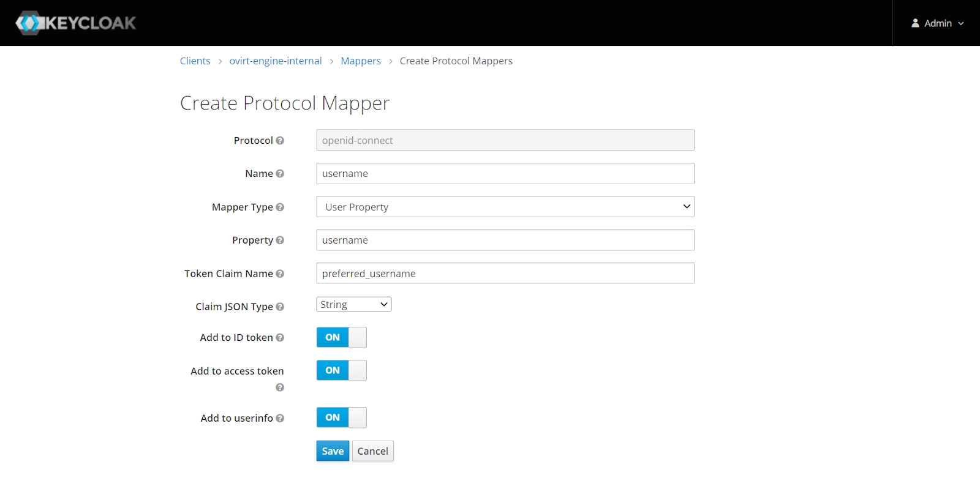Click the Add to userinfo help icon
Screen dimensions: 980x492
(x=280, y=419)
